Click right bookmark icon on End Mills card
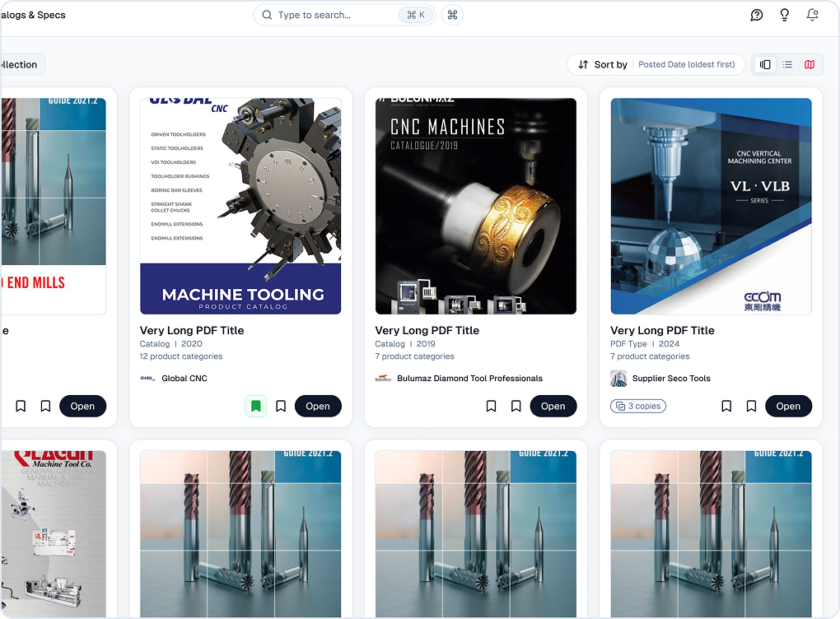 (45, 407)
